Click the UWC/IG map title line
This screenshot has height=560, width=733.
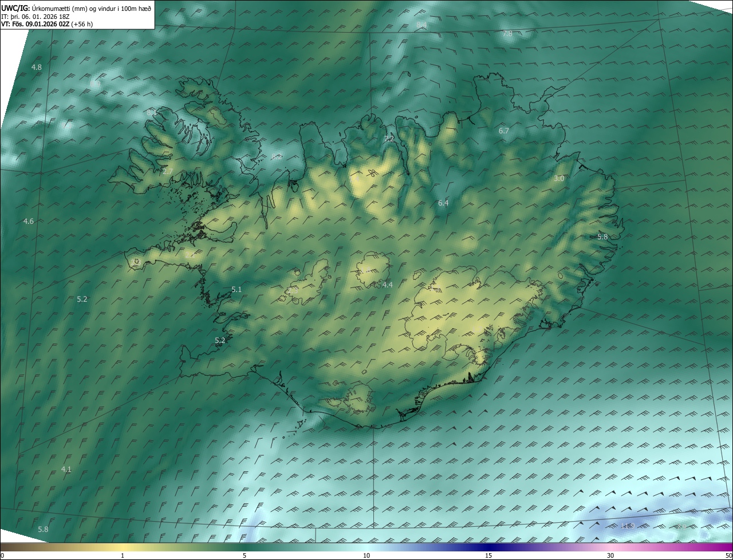[76, 7]
